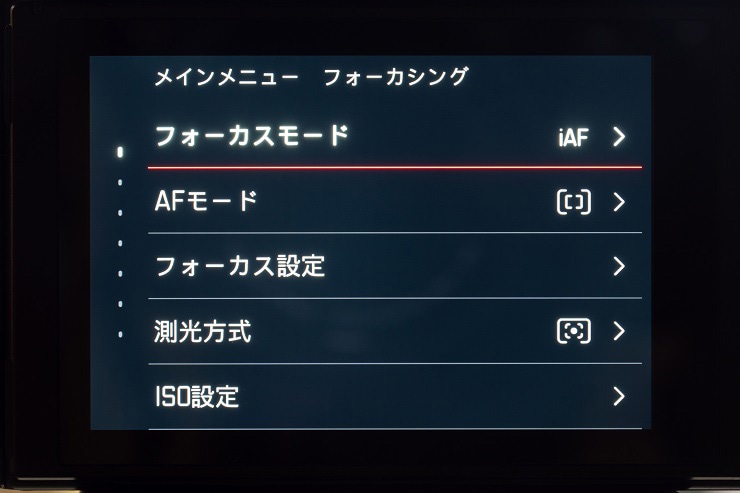The height and width of the screenshot is (493, 740).
Task: Select the ISO設定 entry
Action: [x=197, y=396]
